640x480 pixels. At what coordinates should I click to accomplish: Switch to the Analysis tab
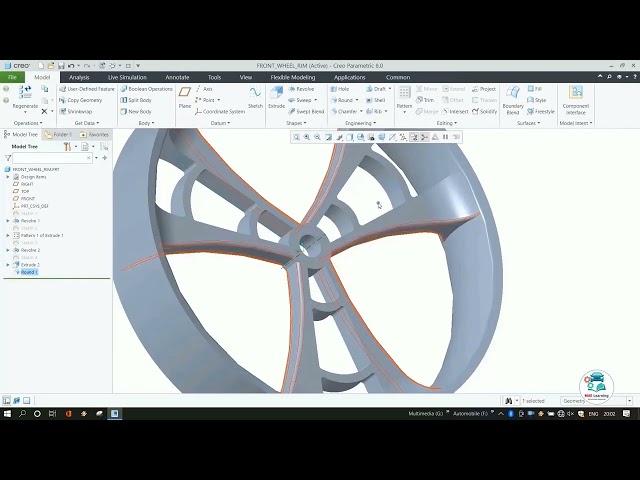[x=79, y=77]
